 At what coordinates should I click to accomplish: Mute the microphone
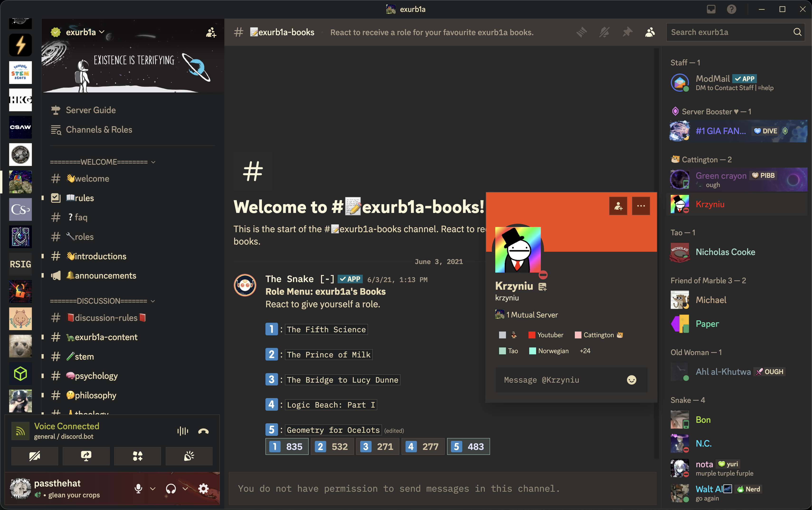click(x=138, y=488)
